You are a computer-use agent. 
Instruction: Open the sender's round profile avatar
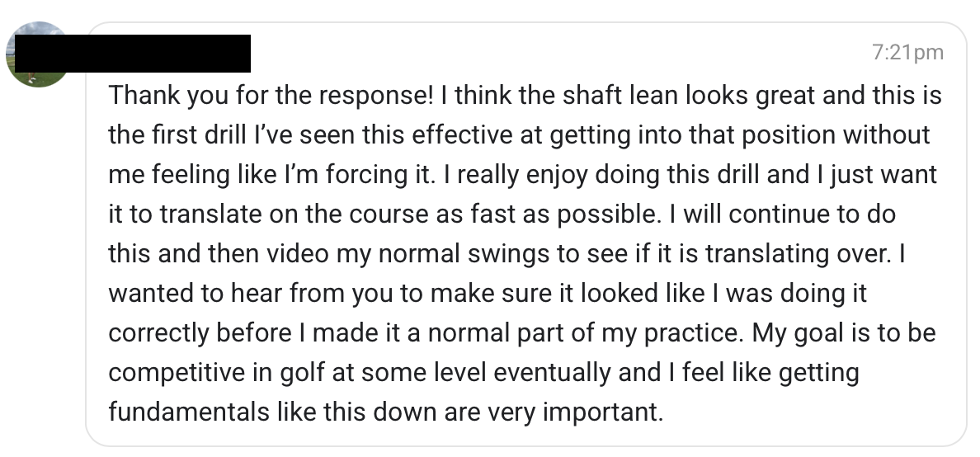pos(37,54)
